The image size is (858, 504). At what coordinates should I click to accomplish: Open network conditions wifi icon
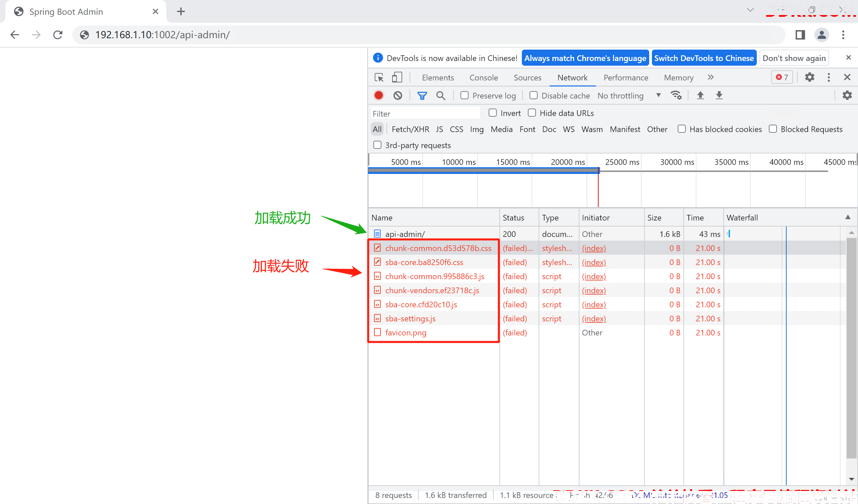(676, 96)
